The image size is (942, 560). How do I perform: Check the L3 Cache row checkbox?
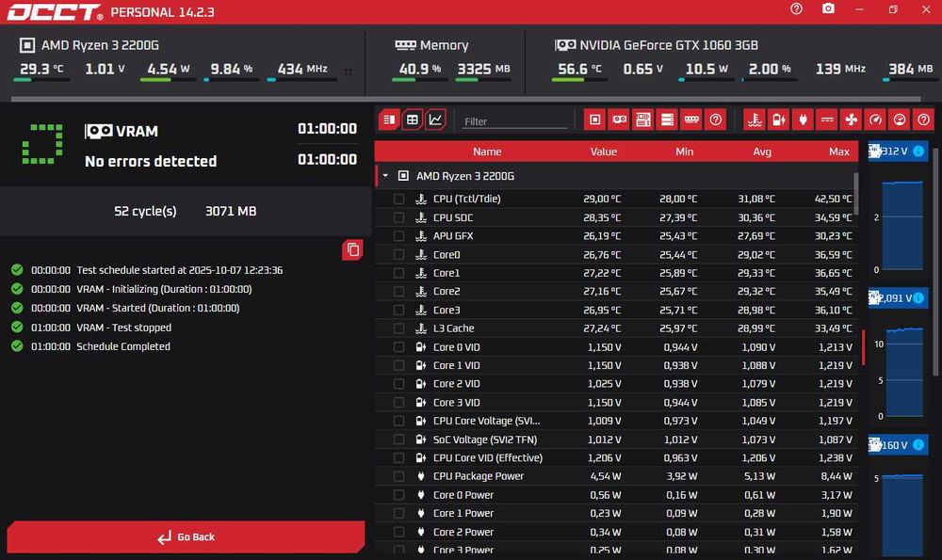coord(398,328)
